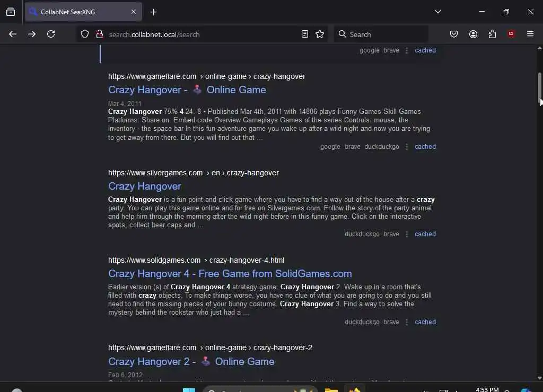Open the silvergames Crazy Hangover result
Screen dimensions: 543x392
coord(145,186)
